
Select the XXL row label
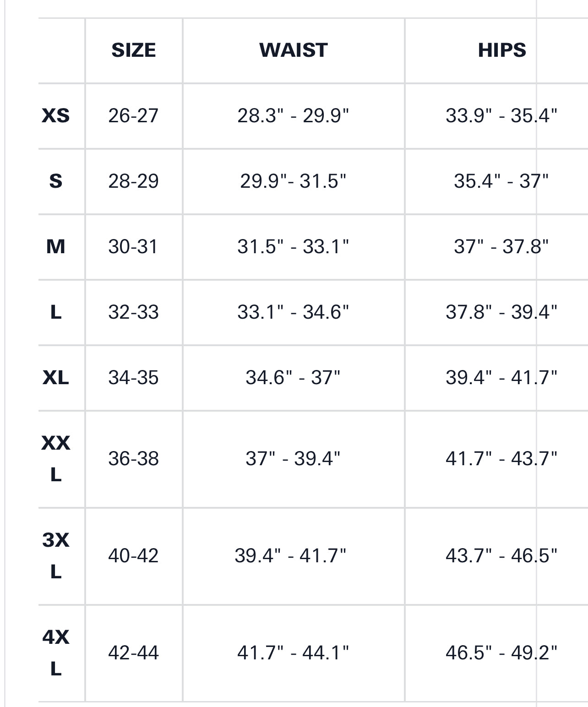pos(56,459)
